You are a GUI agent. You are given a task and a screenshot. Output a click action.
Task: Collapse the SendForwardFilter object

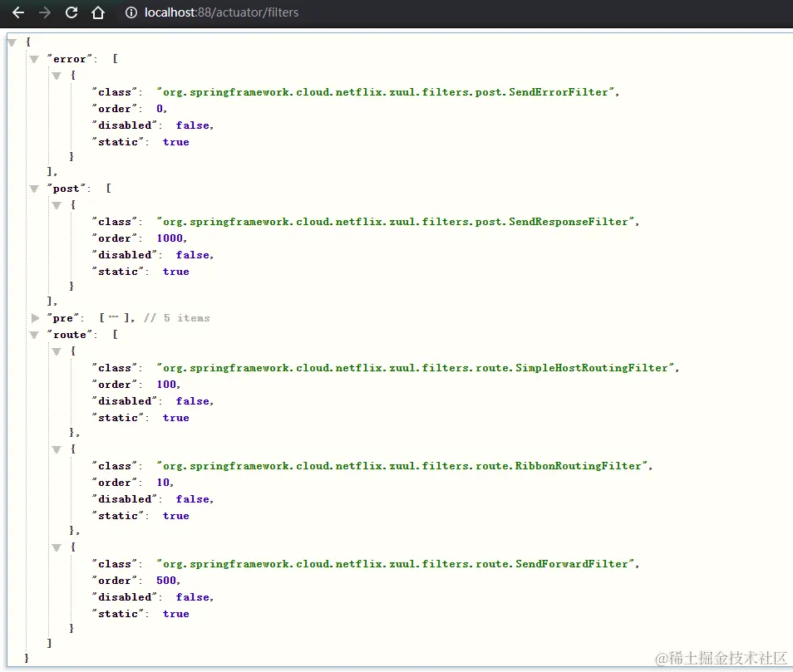point(57,547)
